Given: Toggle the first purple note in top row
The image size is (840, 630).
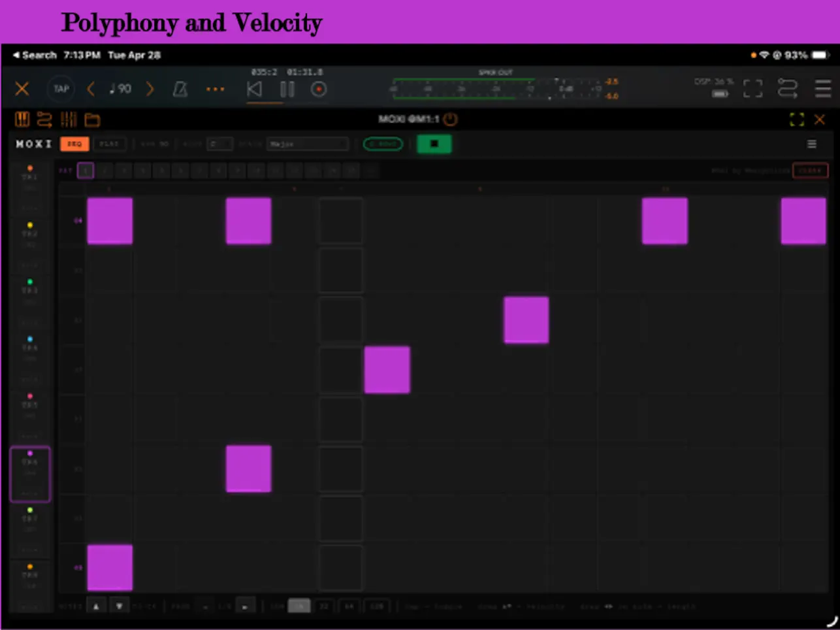Looking at the screenshot, I should (x=110, y=221).
